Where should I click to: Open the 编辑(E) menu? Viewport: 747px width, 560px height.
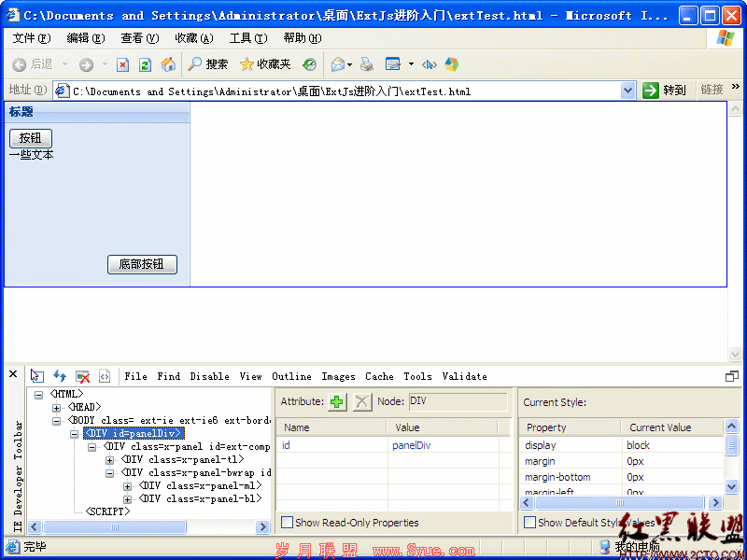(x=86, y=38)
